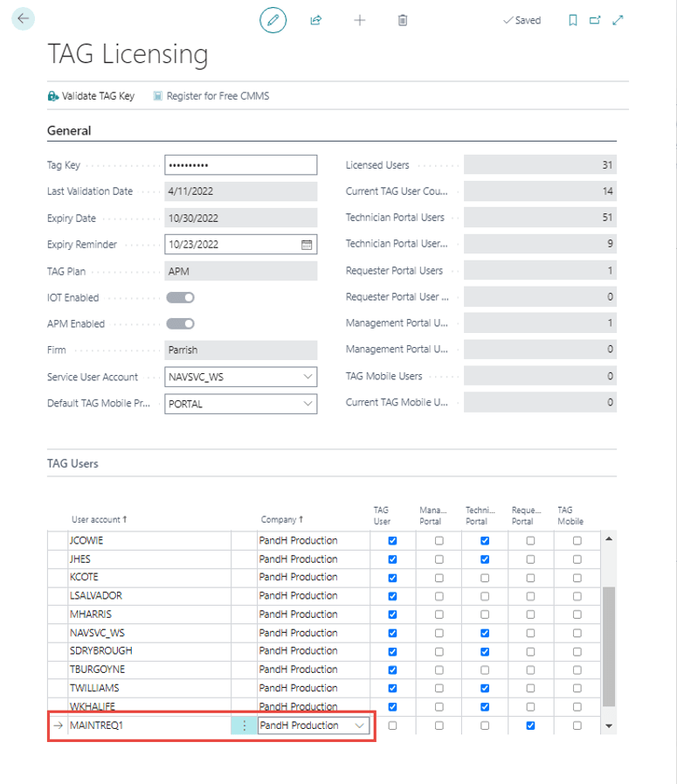This screenshot has width=677, height=784.
Task: Click the TAG Users scrollbar thumb
Action: [609, 646]
